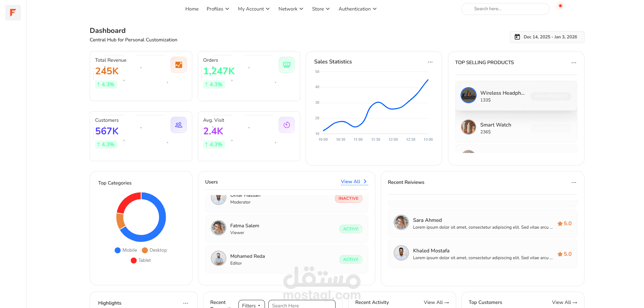The width and height of the screenshot is (644, 308).
Task: Focus the "Search Here" field beside Filters
Action: click(302, 305)
